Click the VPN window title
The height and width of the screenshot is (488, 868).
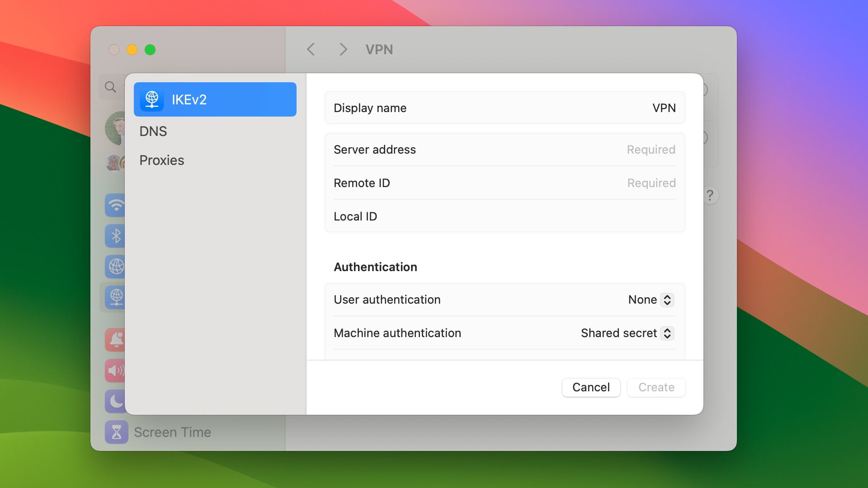tap(379, 49)
